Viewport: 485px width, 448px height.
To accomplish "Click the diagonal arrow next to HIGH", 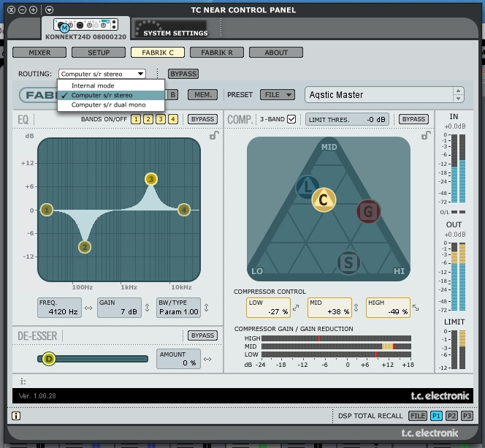I will pyautogui.click(x=416, y=308).
